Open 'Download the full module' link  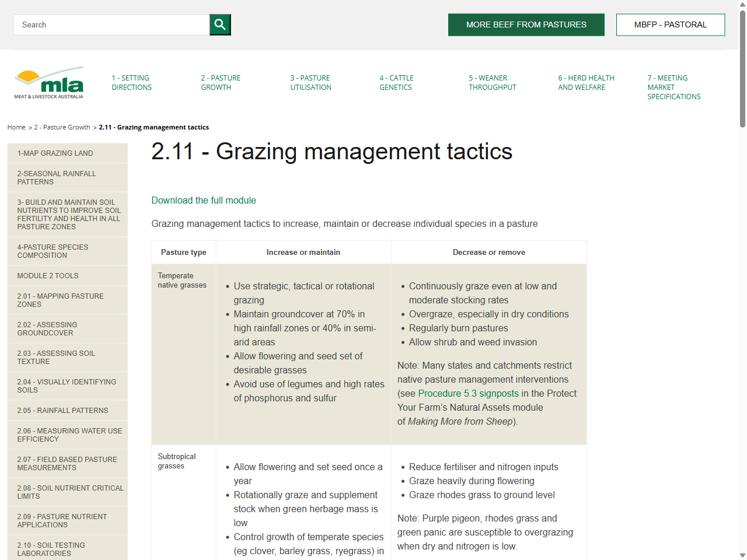pyautogui.click(x=204, y=200)
